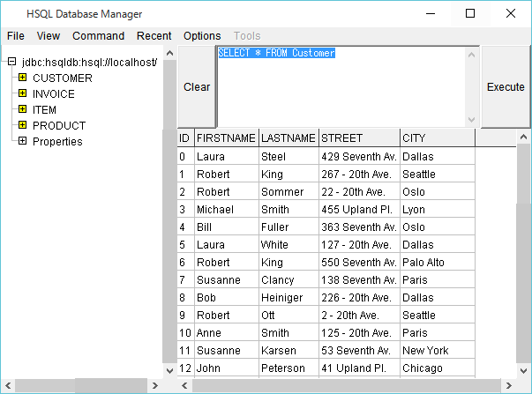
Task: Click the result grid scroll left arrow
Action: (184, 385)
